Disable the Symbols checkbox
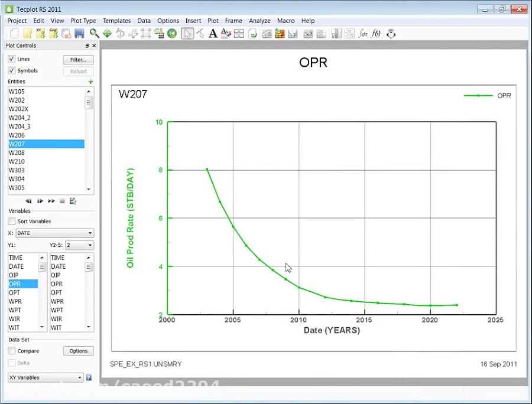 pos(11,70)
